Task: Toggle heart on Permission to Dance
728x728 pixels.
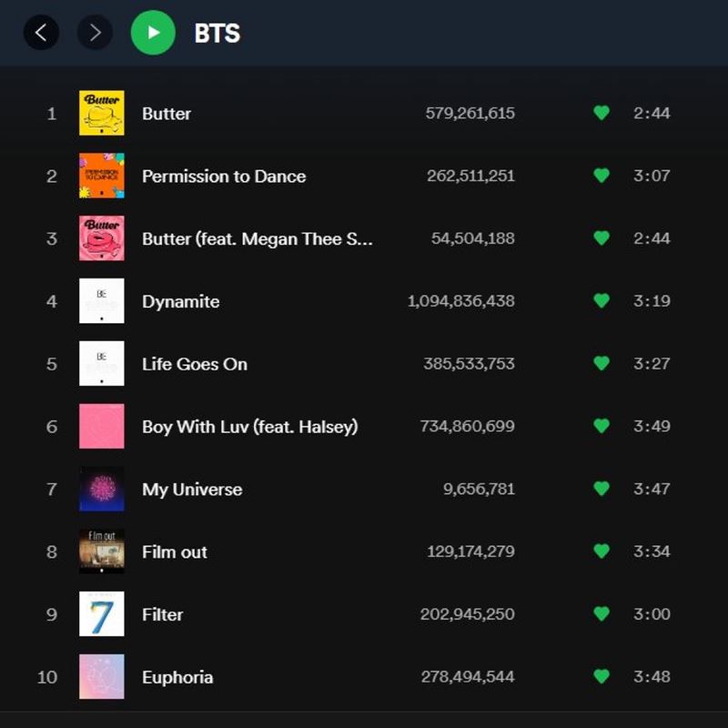Action: (x=601, y=176)
